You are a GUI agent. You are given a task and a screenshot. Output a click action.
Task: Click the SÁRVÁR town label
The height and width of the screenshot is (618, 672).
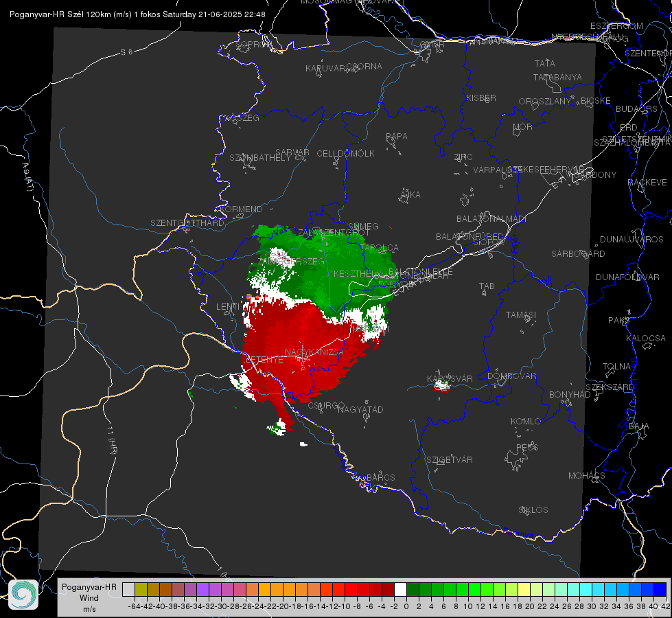tap(292, 152)
